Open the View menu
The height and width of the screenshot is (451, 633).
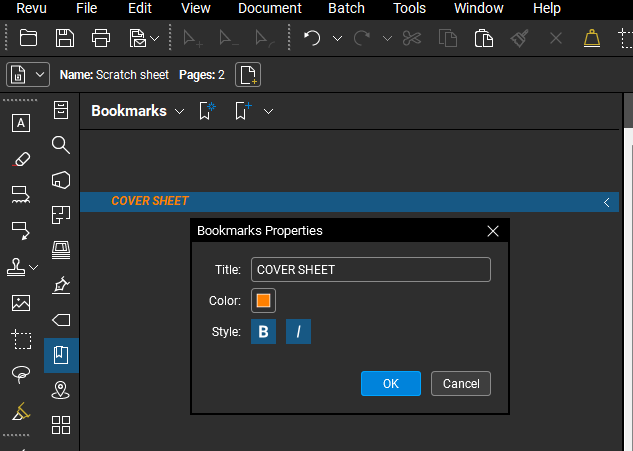tap(196, 8)
